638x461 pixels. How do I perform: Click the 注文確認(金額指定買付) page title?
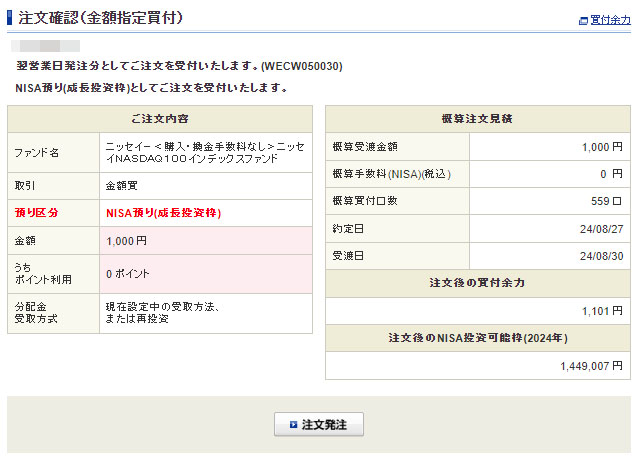pyautogui.click(x=100, y=18)
